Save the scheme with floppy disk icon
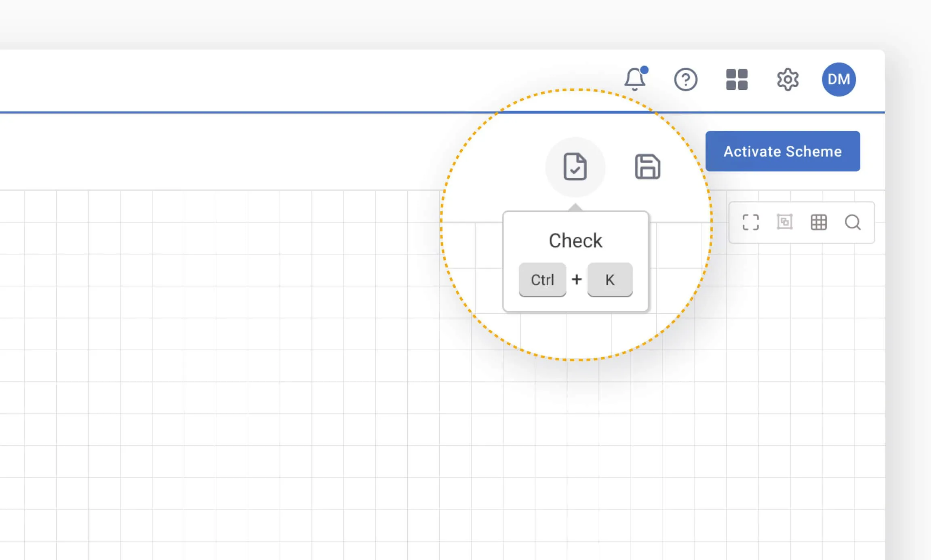This screenshot has height=560, width=931. (x=647, y=166)
